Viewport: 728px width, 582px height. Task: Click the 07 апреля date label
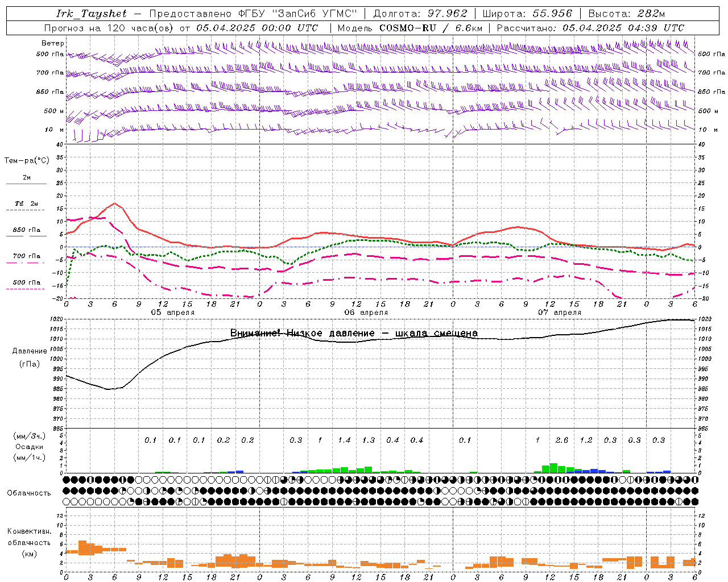560,313
